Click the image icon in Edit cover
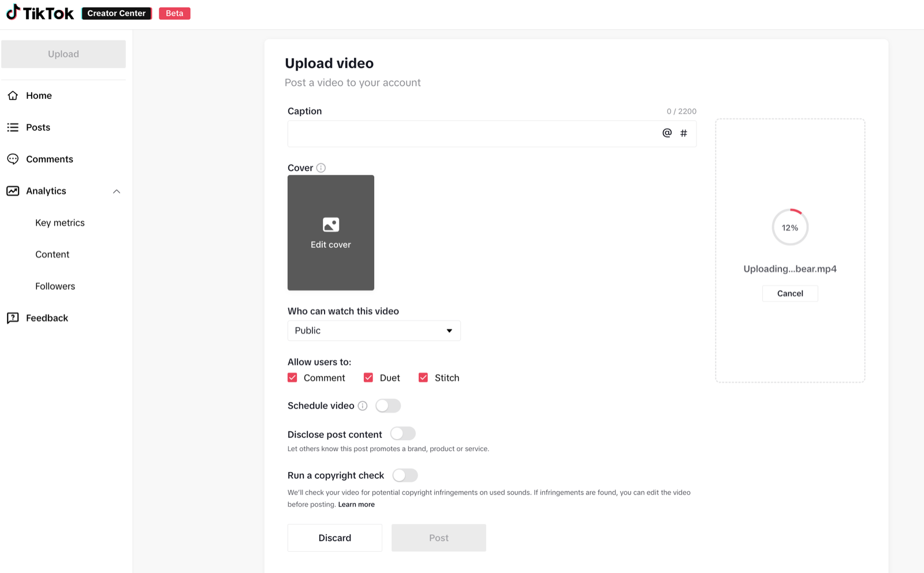Image resolution: width=924 pixels, height=573 pixels. [x=331, y=224]
